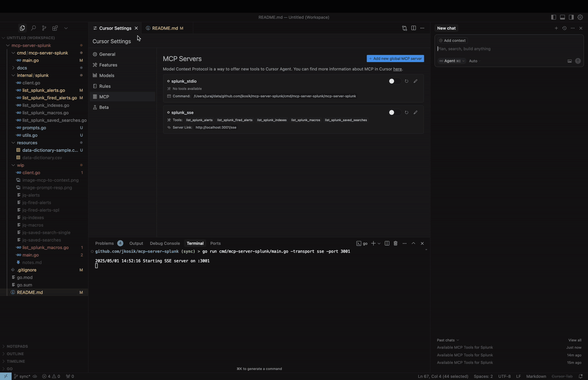Open the MCP documentation via the here link
Screen dimensions: 588x380
tap(397, 69)
